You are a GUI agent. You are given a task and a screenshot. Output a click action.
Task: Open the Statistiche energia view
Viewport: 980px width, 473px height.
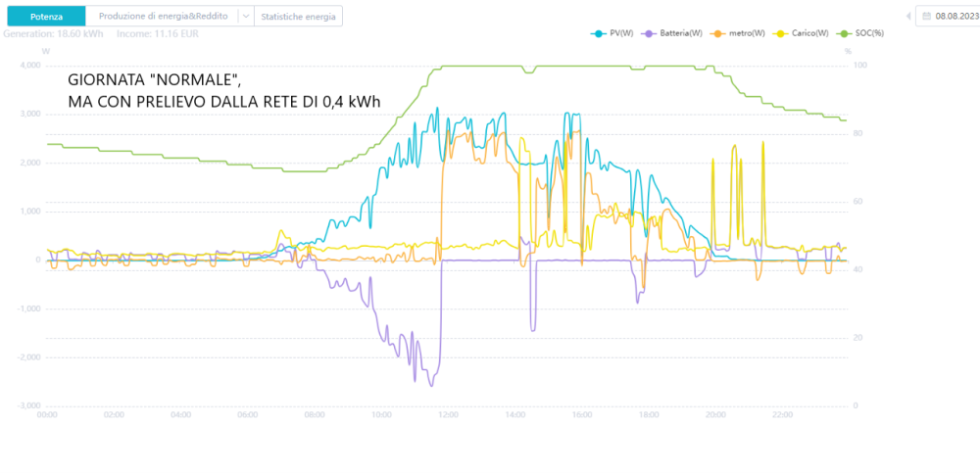[298, 17]
